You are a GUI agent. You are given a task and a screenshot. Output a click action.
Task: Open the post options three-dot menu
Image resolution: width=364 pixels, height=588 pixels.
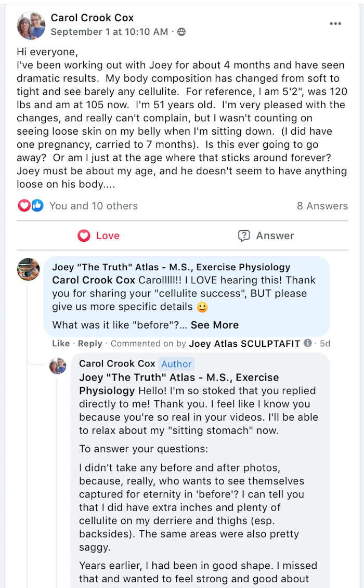(x=335, y=24)
